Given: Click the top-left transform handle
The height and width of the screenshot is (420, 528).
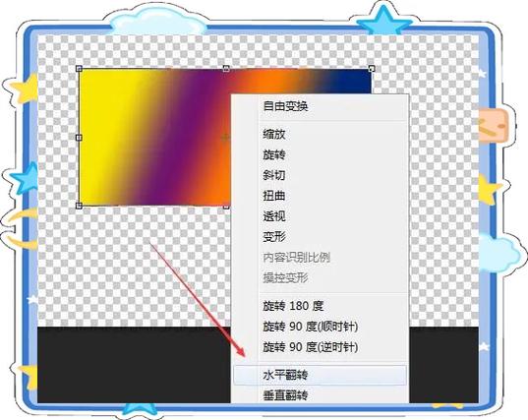Looking at the screenshot, I should pos(79,69).
